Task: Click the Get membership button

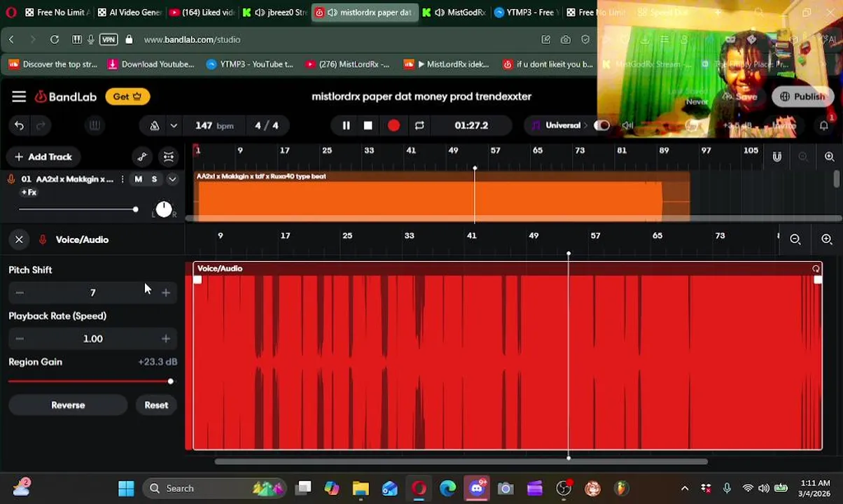Action: pos(127,97)
